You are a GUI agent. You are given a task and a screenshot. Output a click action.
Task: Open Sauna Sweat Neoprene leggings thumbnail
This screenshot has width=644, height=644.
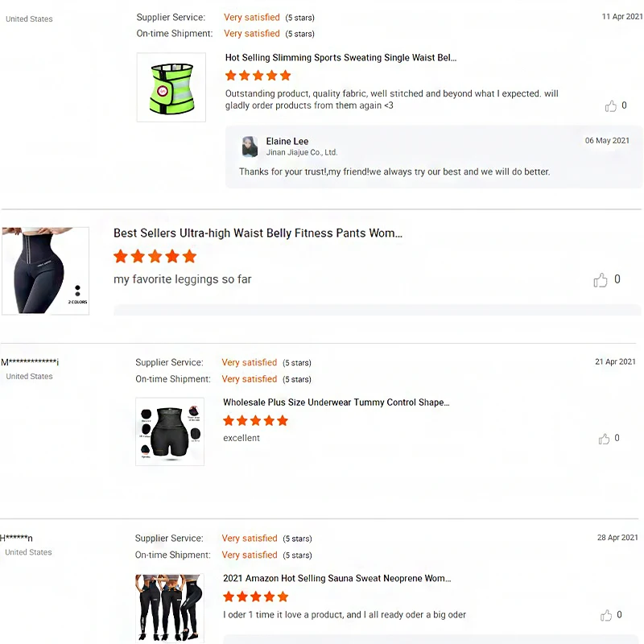coord(170,608)
